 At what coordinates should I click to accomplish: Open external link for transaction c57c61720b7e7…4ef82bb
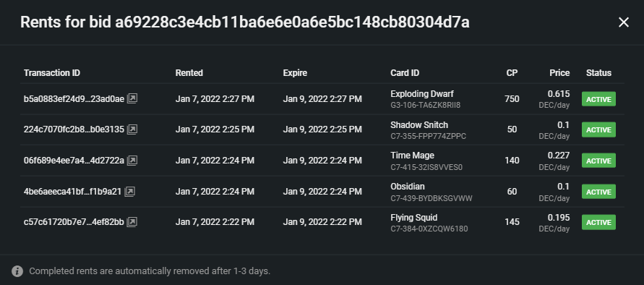click(x=132, y=222)
